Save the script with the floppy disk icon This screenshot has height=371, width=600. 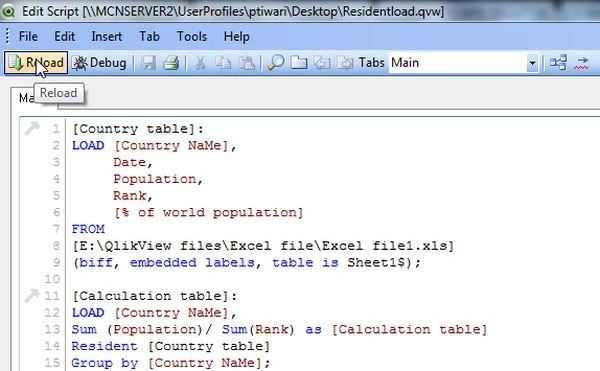click(x=148, y=63)
